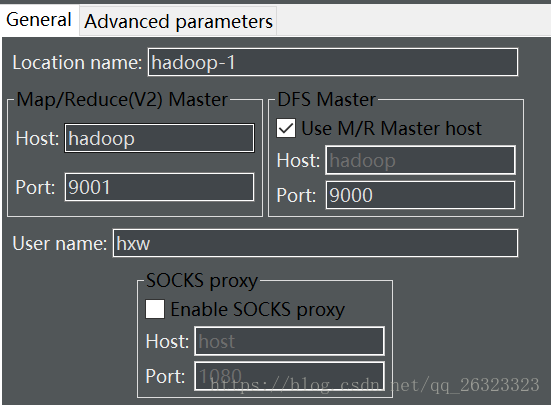Select the DFS Master Port field 9000
Image resolution: width=551 pixels, height=405 pixels.
[420, 195]
